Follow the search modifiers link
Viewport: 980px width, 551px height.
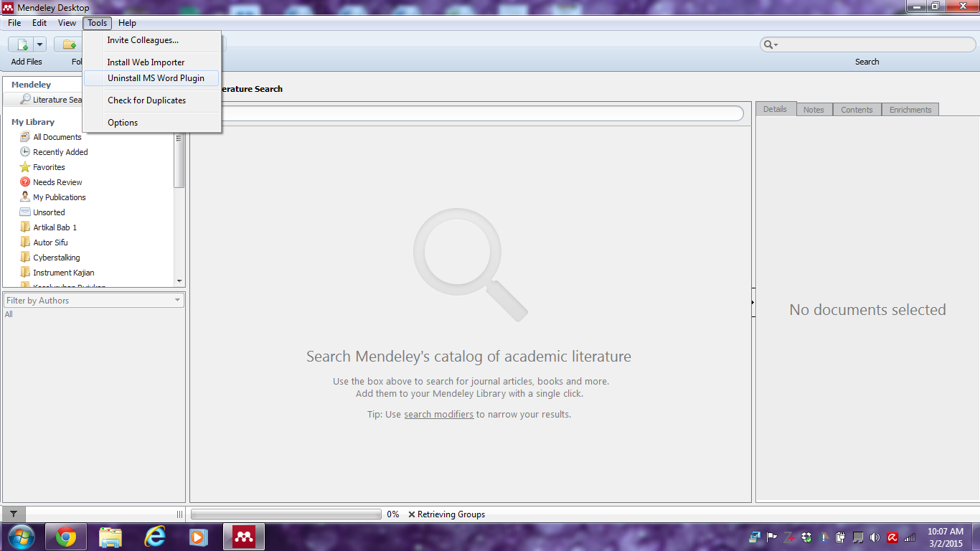tap(438, 415)
